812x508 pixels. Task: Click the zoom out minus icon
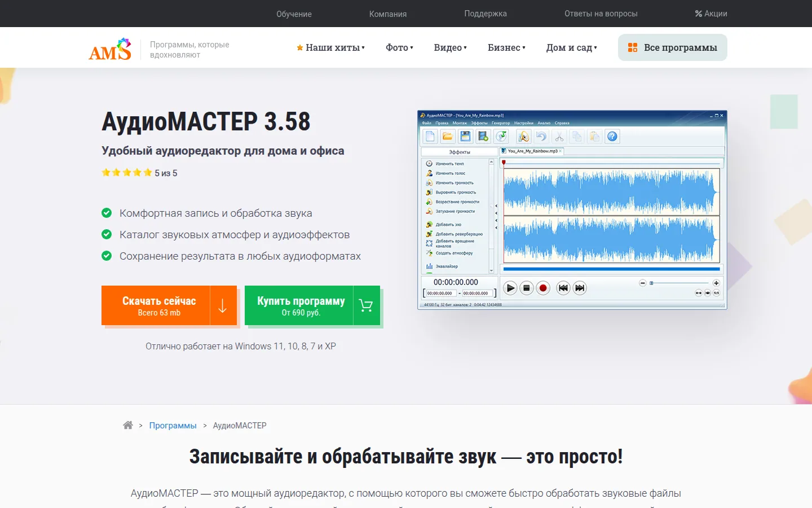642,283
